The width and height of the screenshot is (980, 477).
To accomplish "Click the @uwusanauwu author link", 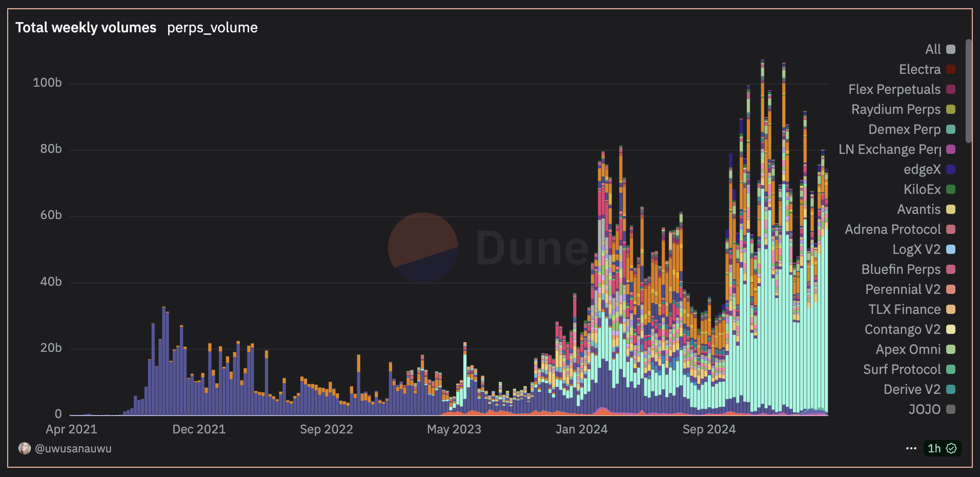I will click(x=73, y=448).
